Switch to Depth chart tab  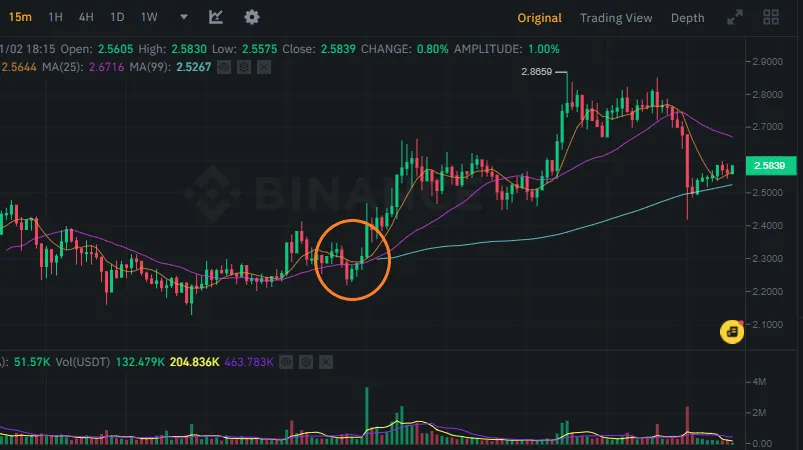[688, 18]
